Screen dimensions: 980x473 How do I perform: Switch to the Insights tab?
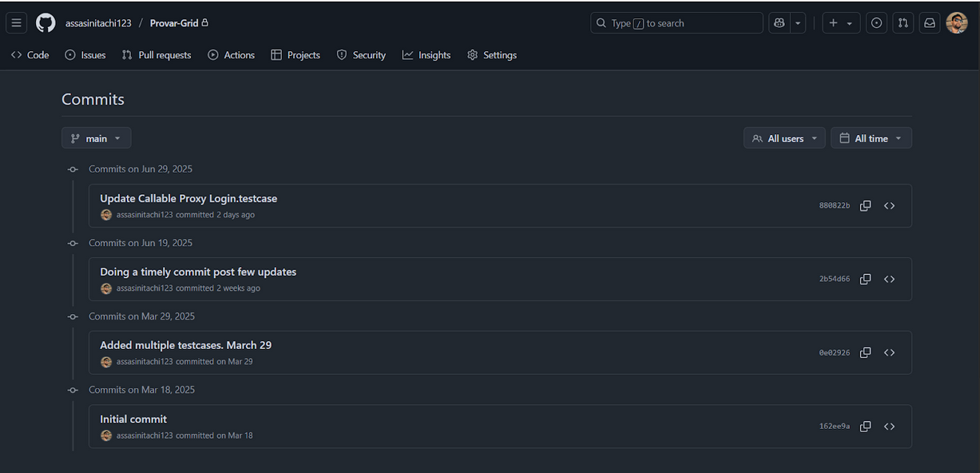427,55
